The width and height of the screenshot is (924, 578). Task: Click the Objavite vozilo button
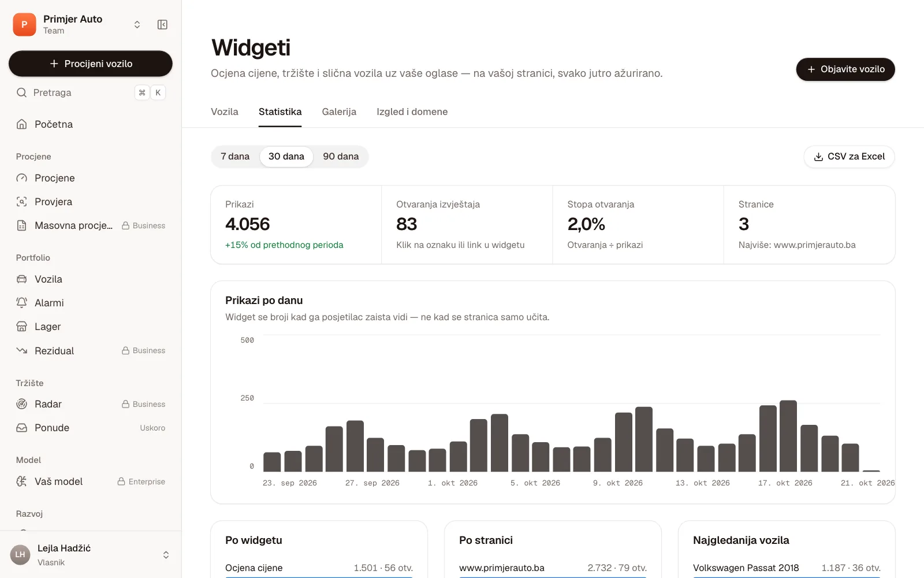click(845, 69)
